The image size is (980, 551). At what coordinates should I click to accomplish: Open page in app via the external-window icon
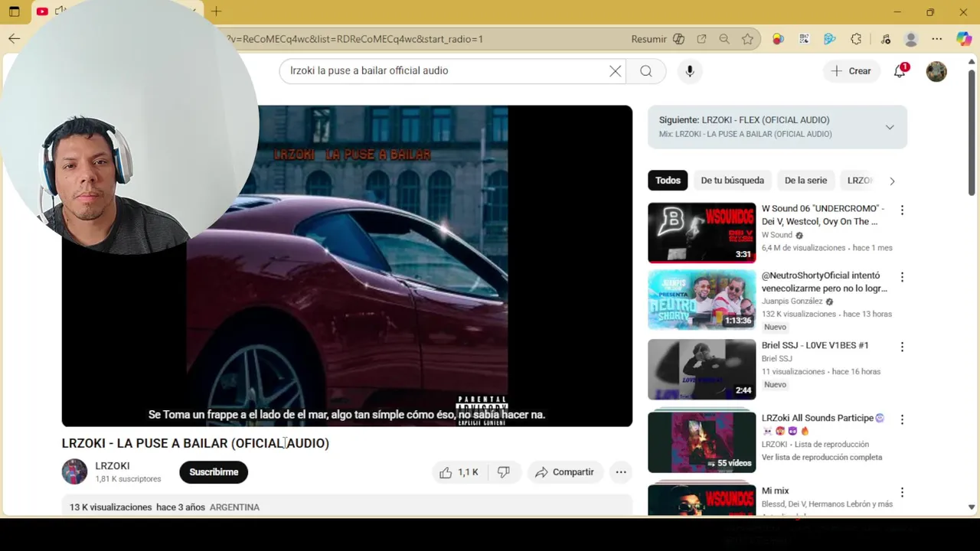[701, 39]
